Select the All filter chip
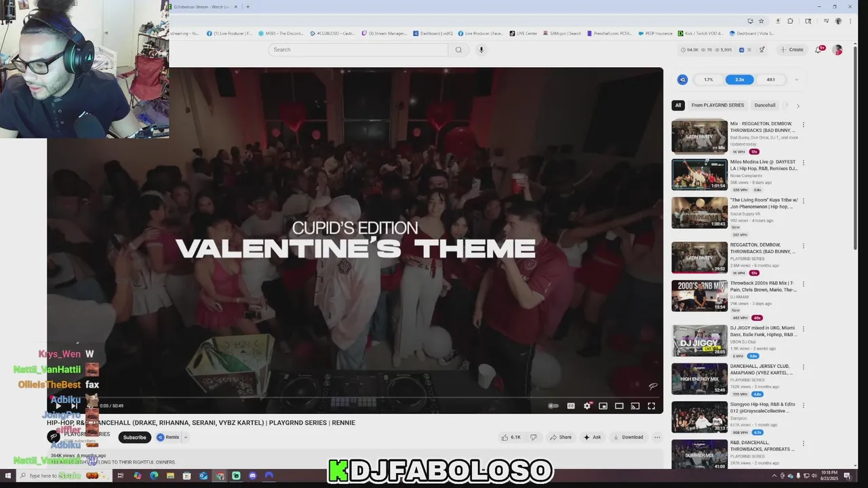The width and height of the screenshot is (868, 488). [x=677, y=105]
